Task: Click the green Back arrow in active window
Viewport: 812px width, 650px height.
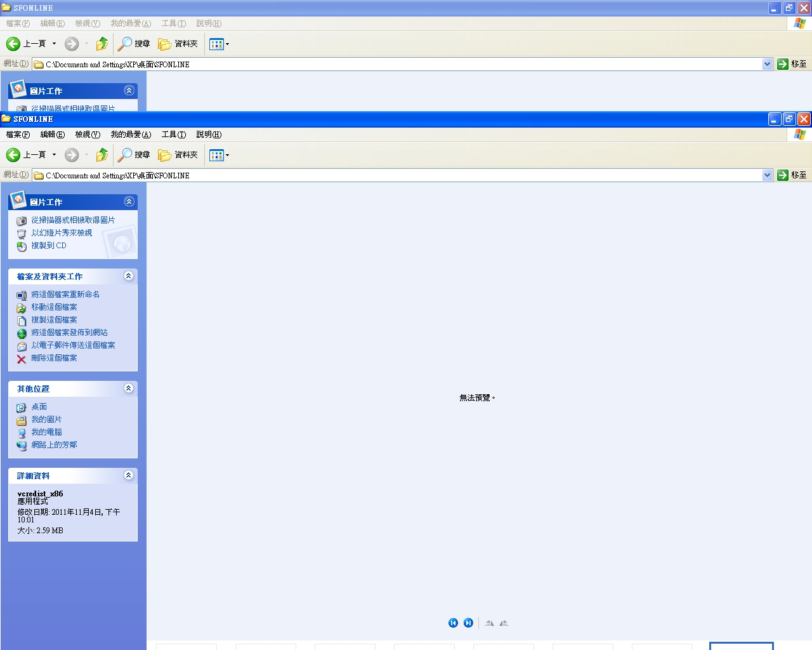Action: click(13, 155)
